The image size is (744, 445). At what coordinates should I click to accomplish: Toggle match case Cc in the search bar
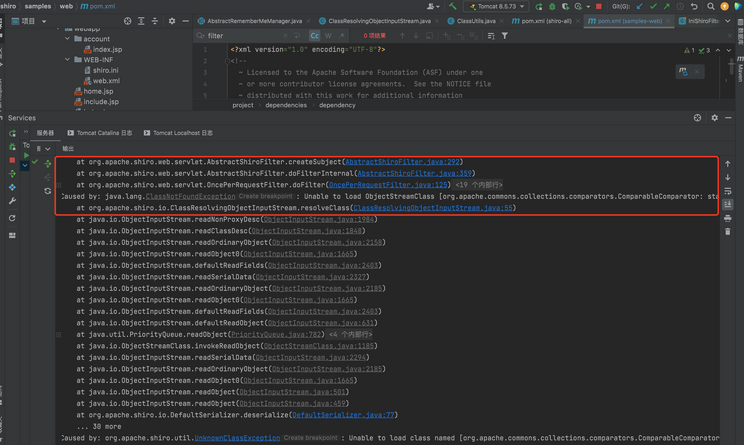point(315,36)
